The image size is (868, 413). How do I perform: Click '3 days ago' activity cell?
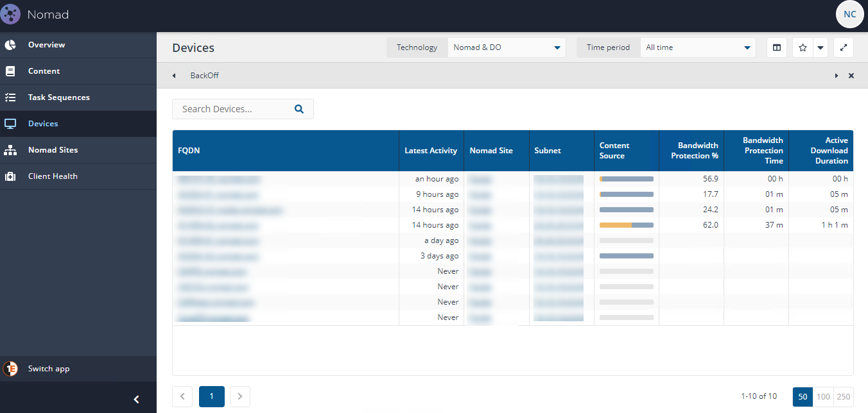pos(440,256)
